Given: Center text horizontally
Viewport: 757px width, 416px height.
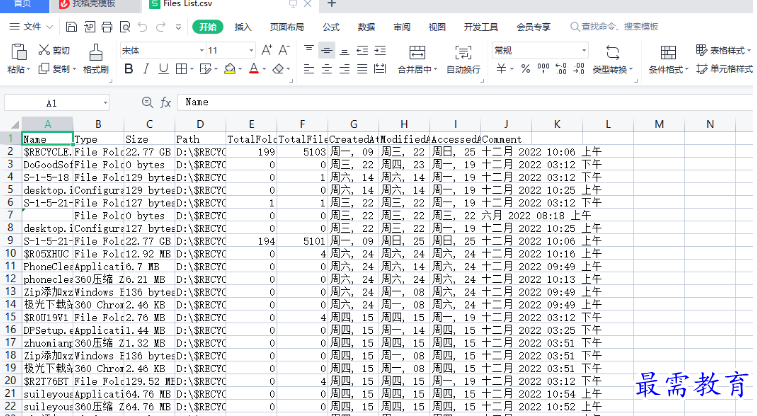Looking at the screenshot, I should [x=327, y=69].
